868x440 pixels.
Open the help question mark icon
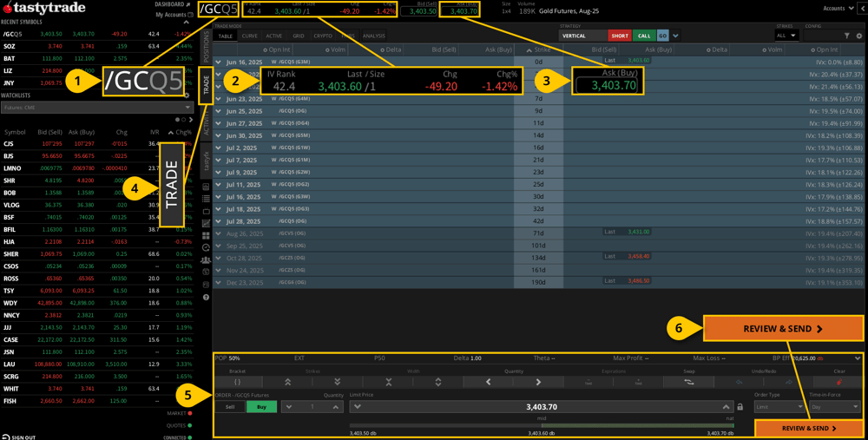pyautogui.click(x=206, y=297)
